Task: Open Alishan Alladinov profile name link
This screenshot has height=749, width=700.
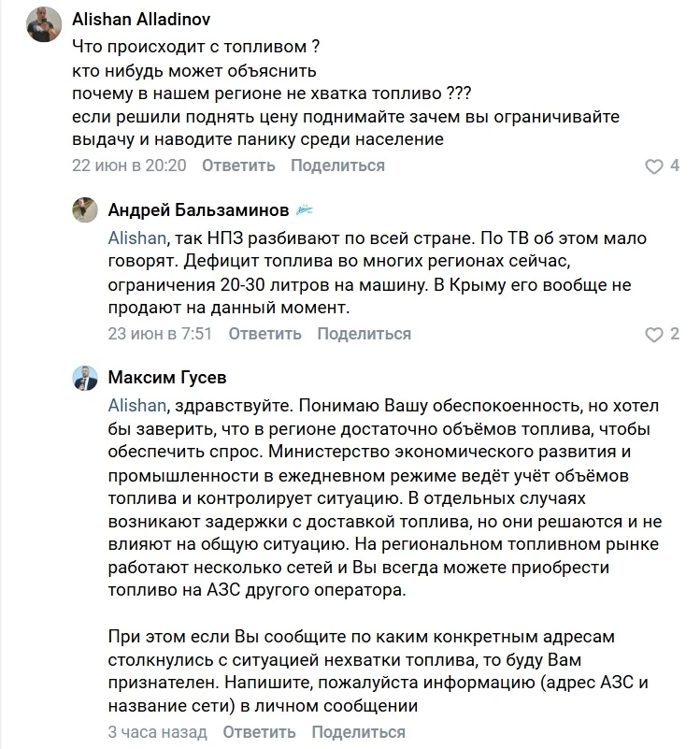Action: 141,19
